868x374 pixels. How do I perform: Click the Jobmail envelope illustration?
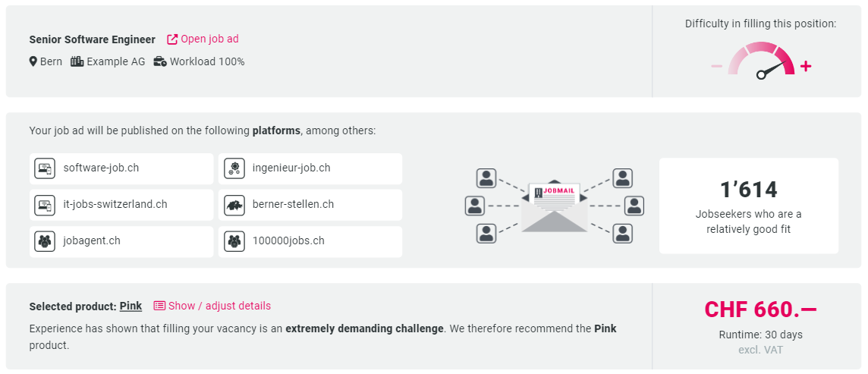pyautogui.click(x=554, y=207)
